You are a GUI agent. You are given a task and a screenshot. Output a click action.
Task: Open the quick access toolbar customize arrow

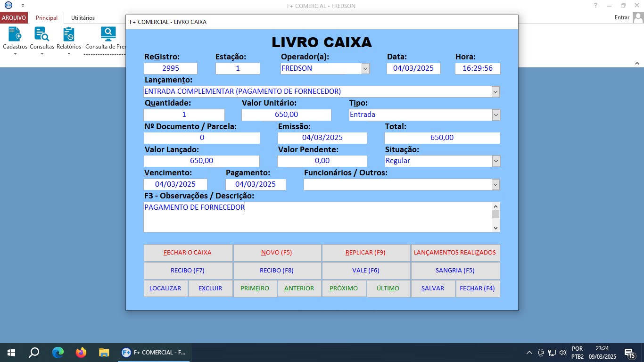point(23,6)
